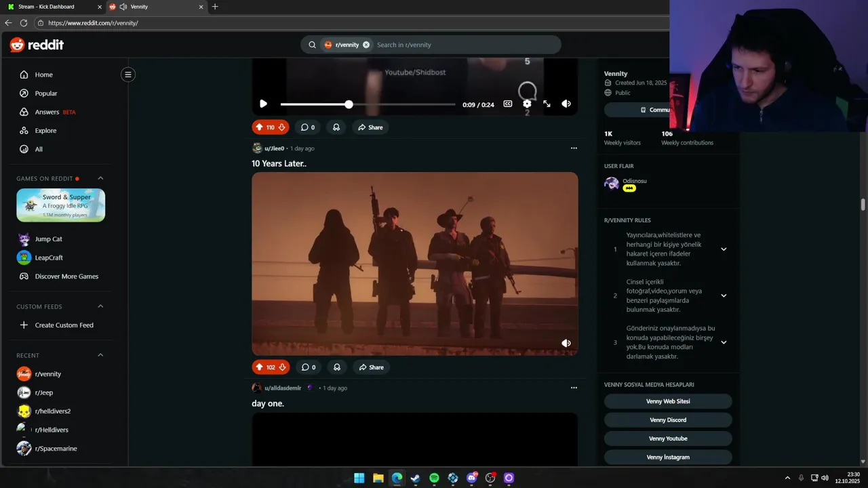Give an award to the 102-vote post
Image resolution: width=868 pixels, height=488 pixels.
pyautogui.click(x=337, y=367)
